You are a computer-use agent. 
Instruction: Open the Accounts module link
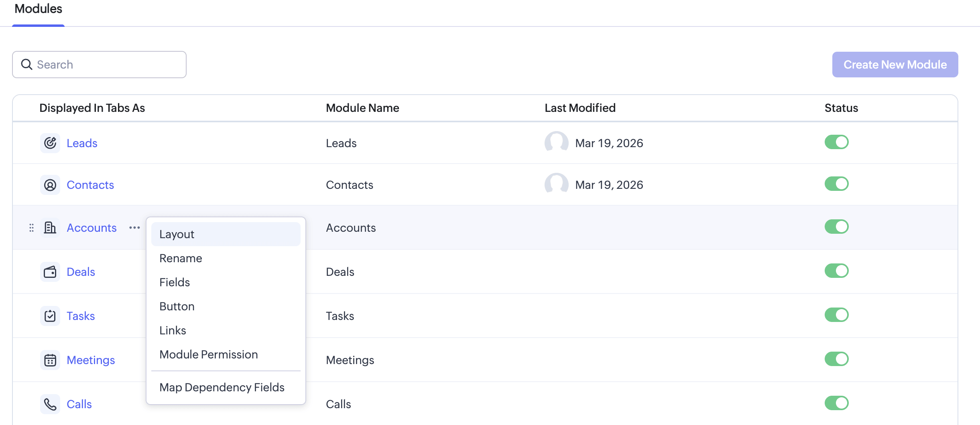tap(91, 227)
